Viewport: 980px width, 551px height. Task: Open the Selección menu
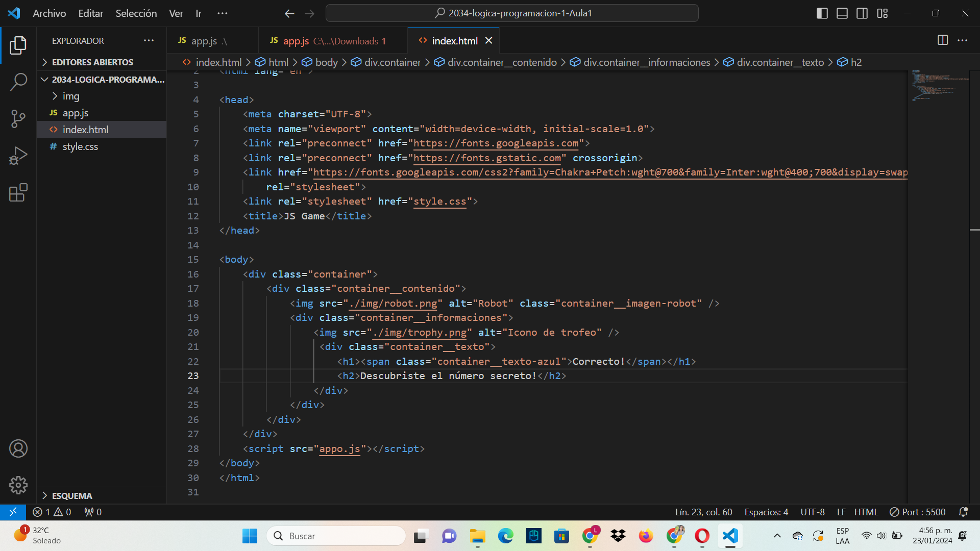(136, 13)
